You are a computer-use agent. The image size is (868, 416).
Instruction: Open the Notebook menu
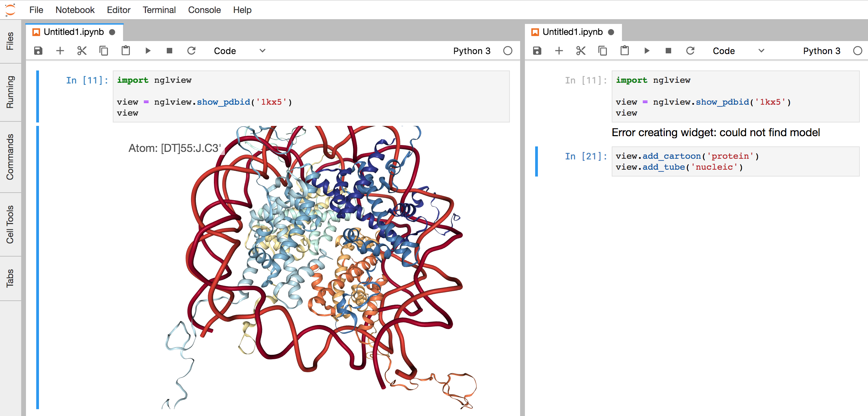[75, 10]
